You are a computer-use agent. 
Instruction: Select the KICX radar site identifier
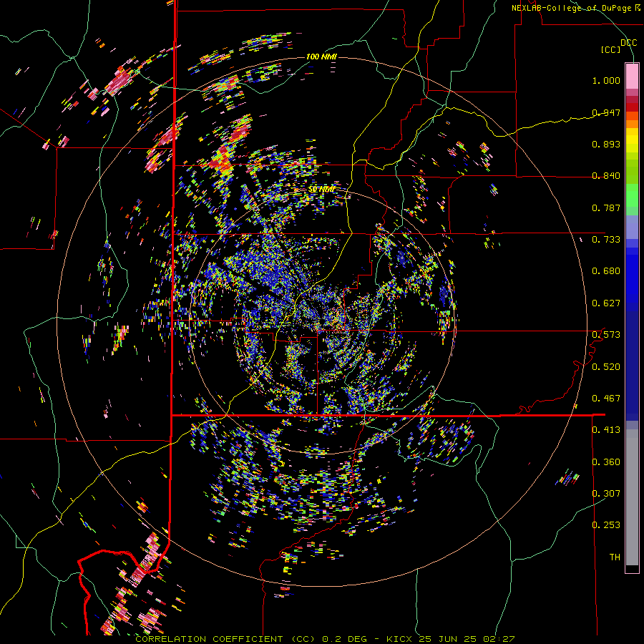(x=399, y=639)
